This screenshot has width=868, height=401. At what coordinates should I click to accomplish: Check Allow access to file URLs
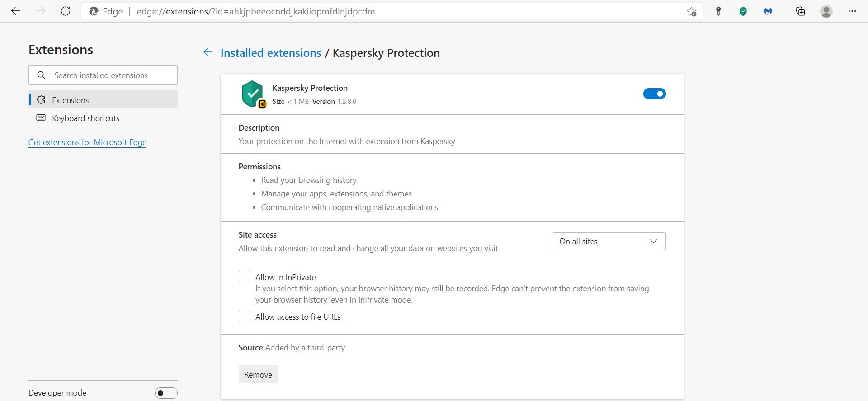tap(244, 317)
